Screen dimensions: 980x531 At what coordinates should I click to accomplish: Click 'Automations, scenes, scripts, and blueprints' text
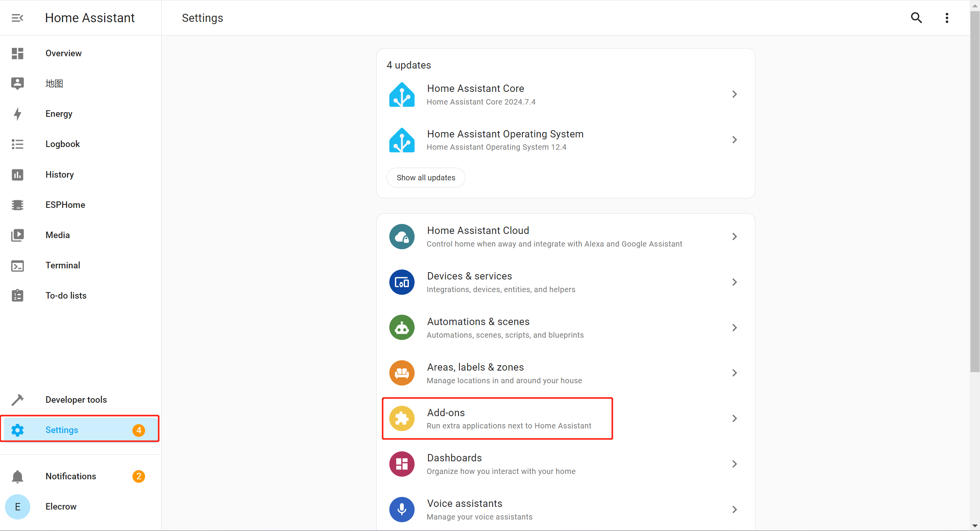tap(505, 335)
